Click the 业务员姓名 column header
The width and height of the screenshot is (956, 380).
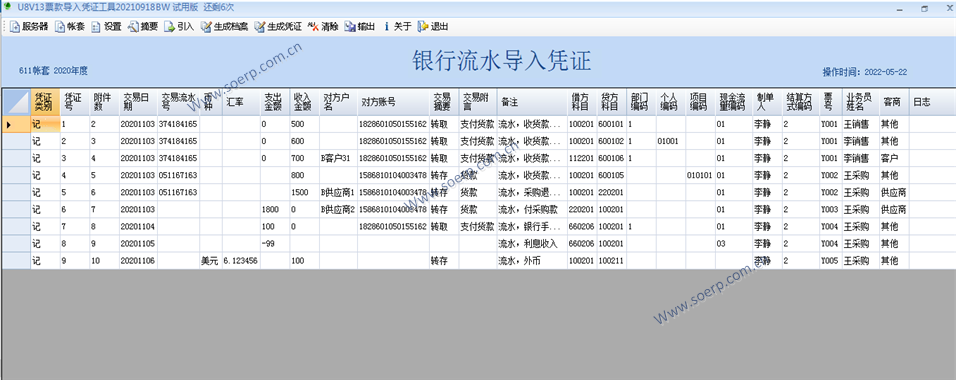[x=860, y=102]
